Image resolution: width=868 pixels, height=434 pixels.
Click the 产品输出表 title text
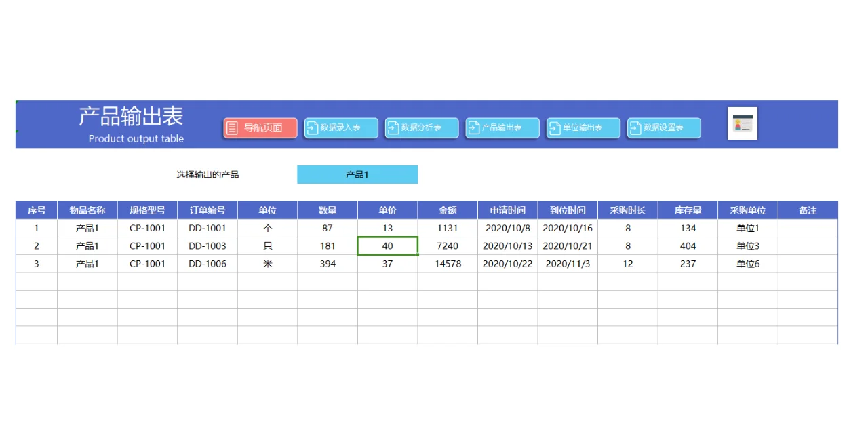tap(131, 117)
